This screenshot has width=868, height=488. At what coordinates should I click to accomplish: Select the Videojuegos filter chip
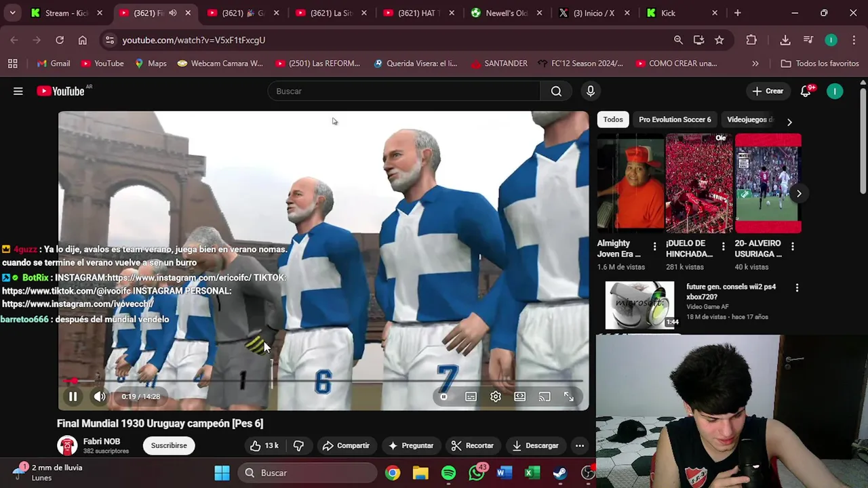749,119
